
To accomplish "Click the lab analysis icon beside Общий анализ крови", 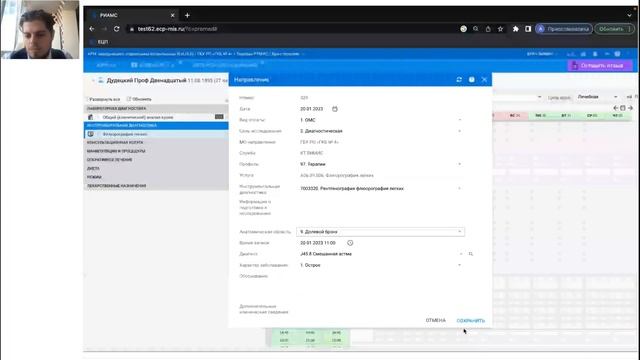I will (x=91, y=117).
